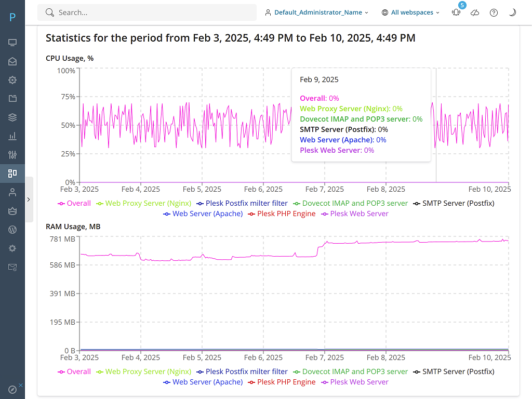Click the Plesk logo in sidebar
532x399 pixels.
coord(12,17)
